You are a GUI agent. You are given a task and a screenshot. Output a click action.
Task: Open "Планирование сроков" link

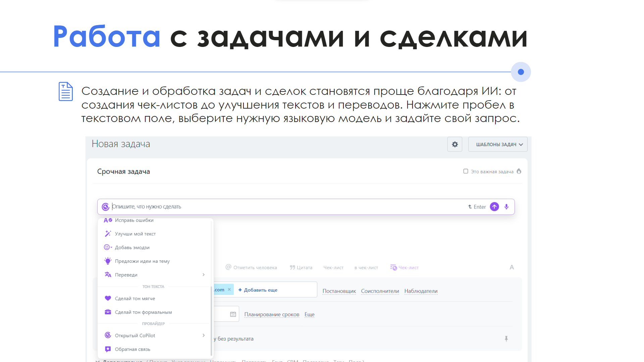tap(272, 314)
